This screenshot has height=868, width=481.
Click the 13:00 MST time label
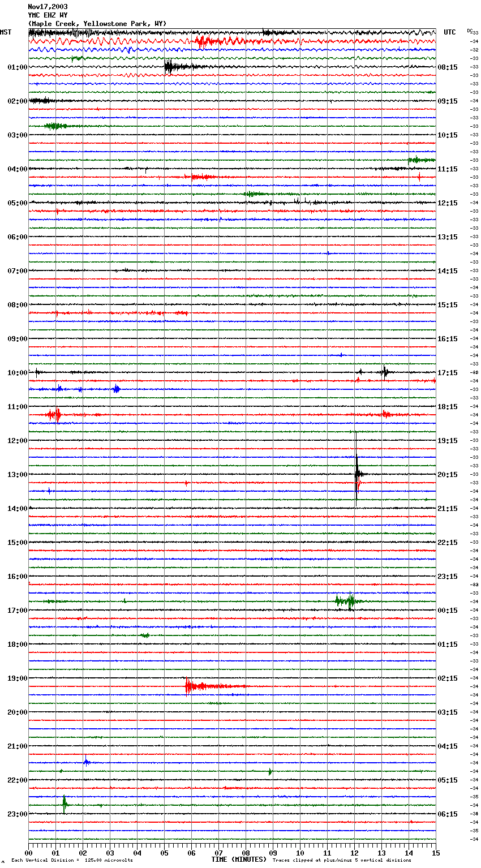click(18, 475)
